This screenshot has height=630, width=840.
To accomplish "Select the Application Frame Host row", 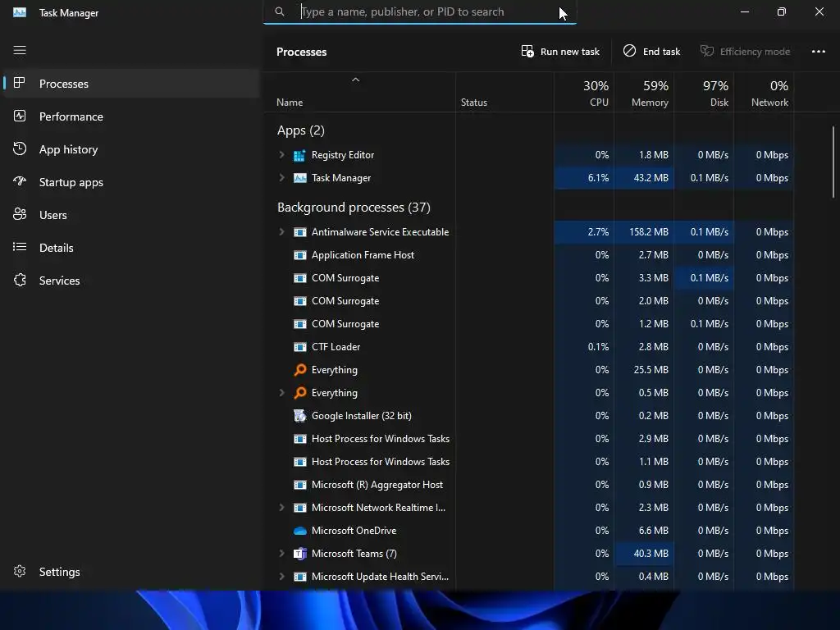I will point(528,255).
